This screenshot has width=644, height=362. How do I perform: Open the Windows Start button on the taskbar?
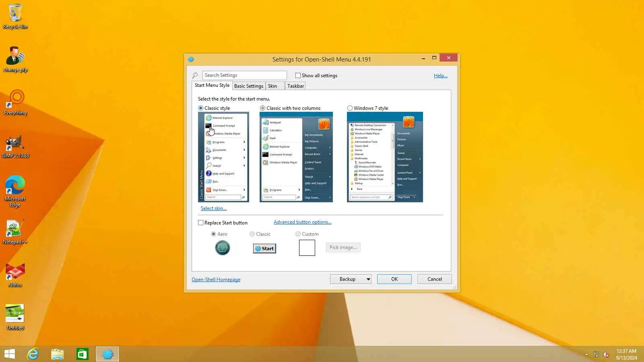(x=10, y=354)
